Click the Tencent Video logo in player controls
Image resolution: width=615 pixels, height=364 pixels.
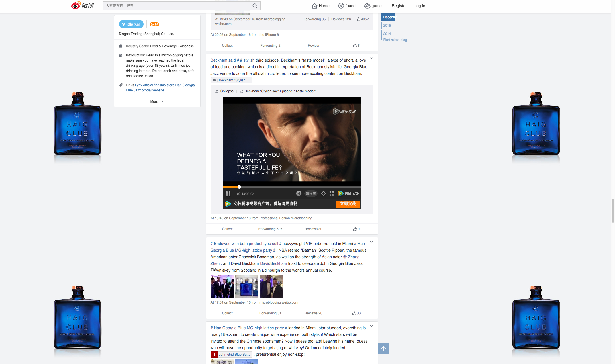point(348,193)
